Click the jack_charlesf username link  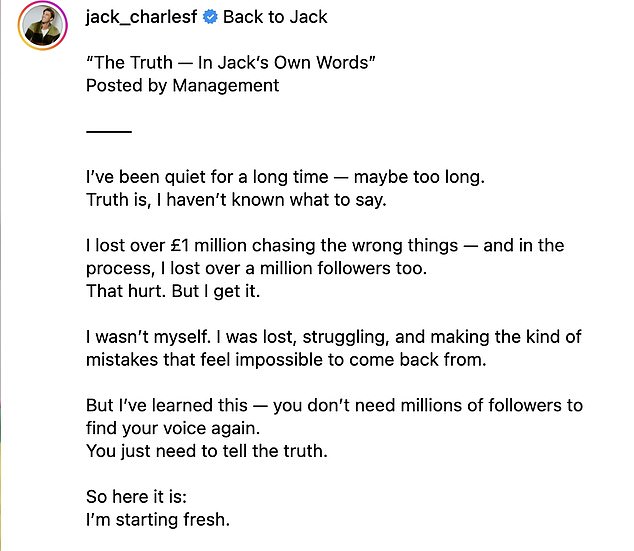pyautogui.click(x=141, y=17)
